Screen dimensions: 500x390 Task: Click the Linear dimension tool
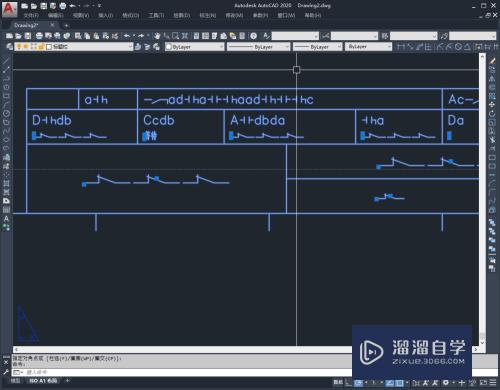click(401, 47)
